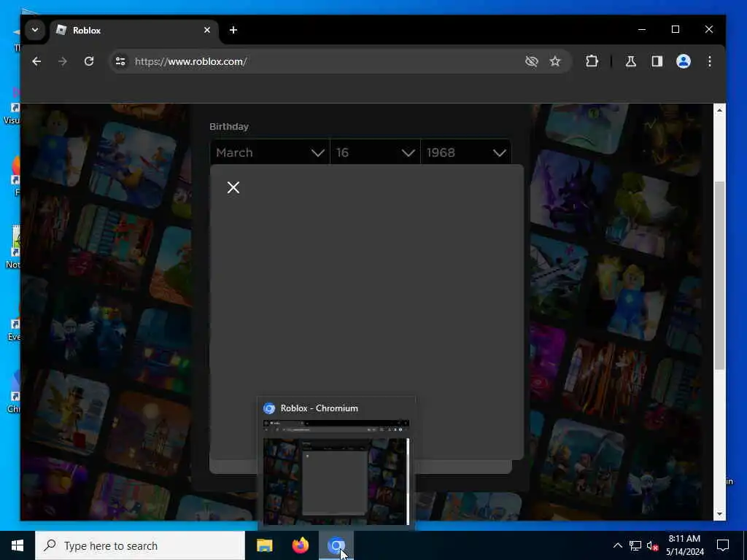Open the Chromium three-dot menu
Screen dimensions: 747x560
[710, 61]
